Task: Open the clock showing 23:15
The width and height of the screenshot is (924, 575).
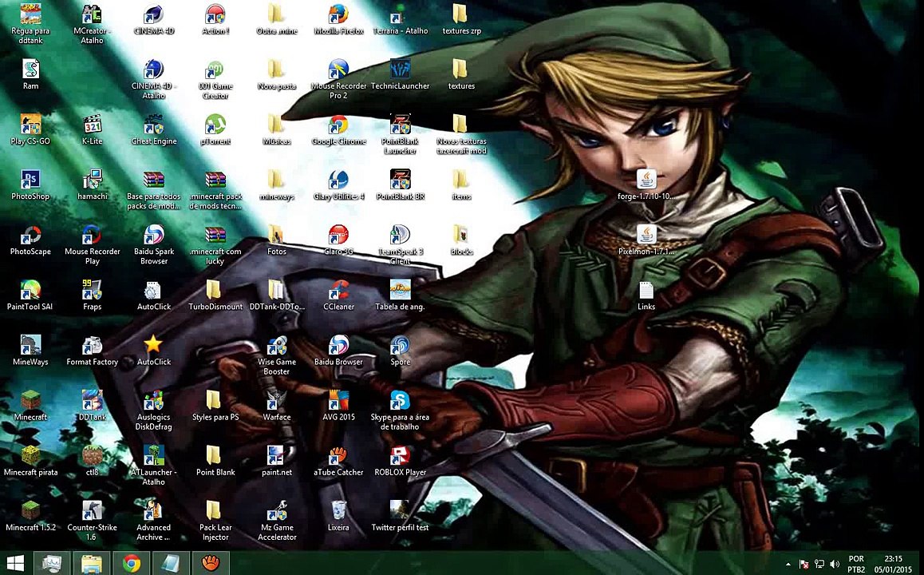Action: point(894,564)
